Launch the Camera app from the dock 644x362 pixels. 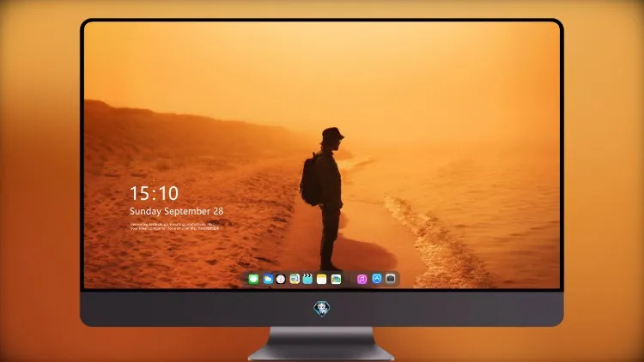[x=391, y=279]
